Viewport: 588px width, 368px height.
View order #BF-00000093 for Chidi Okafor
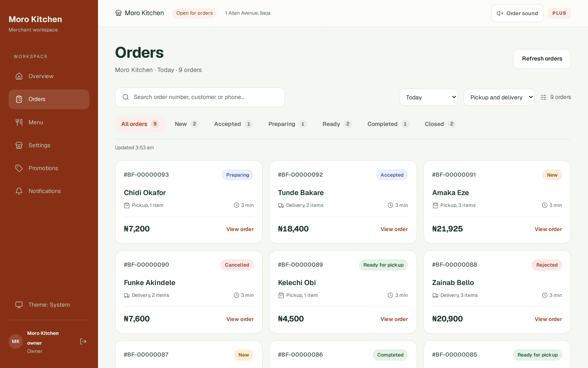coord(240,229)
